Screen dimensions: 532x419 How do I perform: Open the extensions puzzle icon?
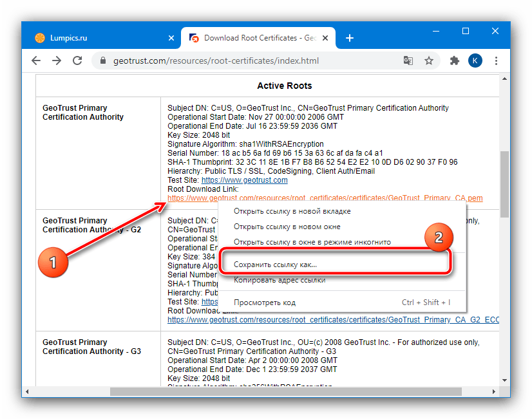454,61
